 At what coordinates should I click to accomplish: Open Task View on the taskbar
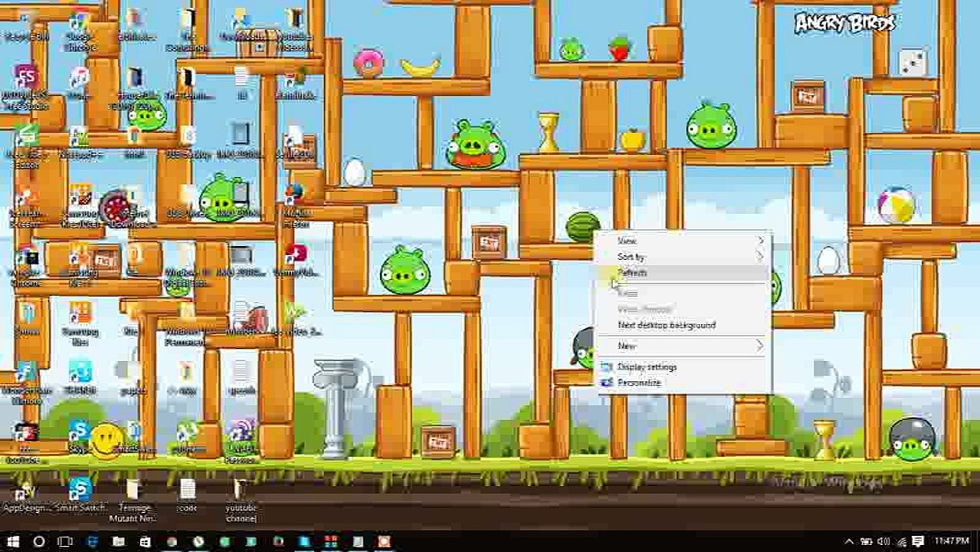(65, 542)
